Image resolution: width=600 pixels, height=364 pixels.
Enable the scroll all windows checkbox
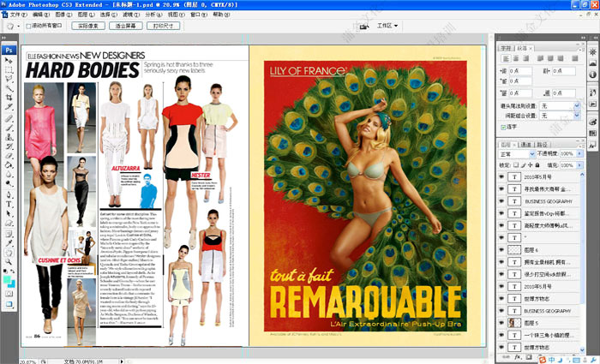(x=28, y=26)
